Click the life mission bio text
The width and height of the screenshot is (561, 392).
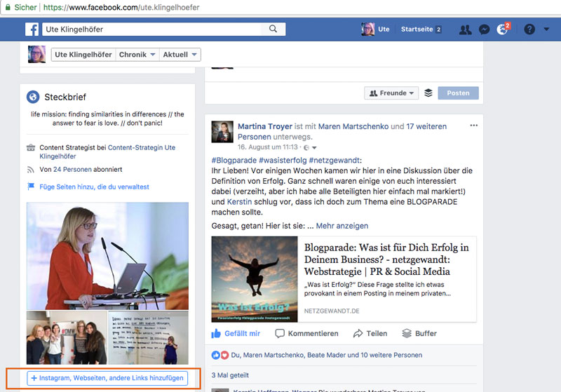point(107,119)
